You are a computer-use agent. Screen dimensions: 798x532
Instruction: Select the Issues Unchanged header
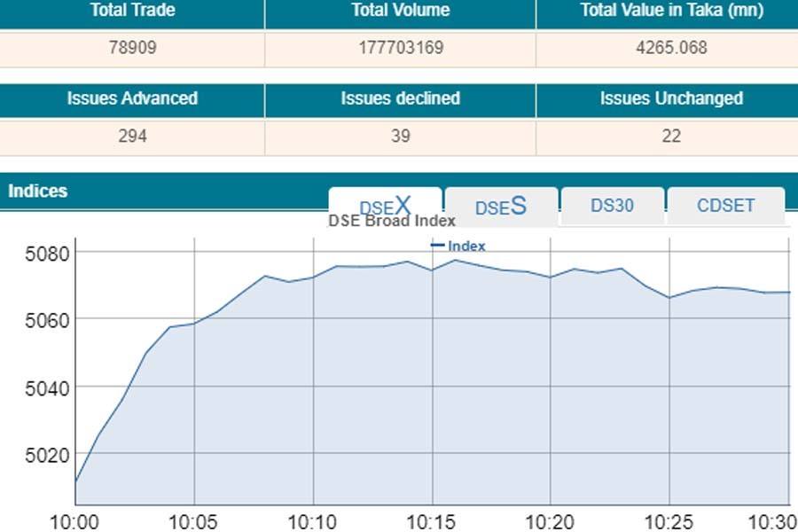tap(671, 98)
